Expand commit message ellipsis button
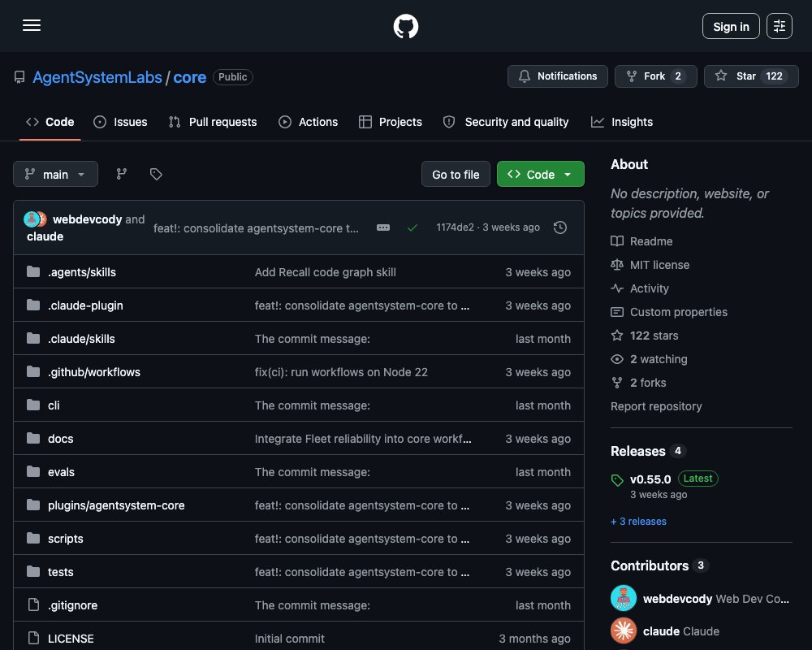The width and height of the screenshot is (812, 650). (x=383, y=227)
